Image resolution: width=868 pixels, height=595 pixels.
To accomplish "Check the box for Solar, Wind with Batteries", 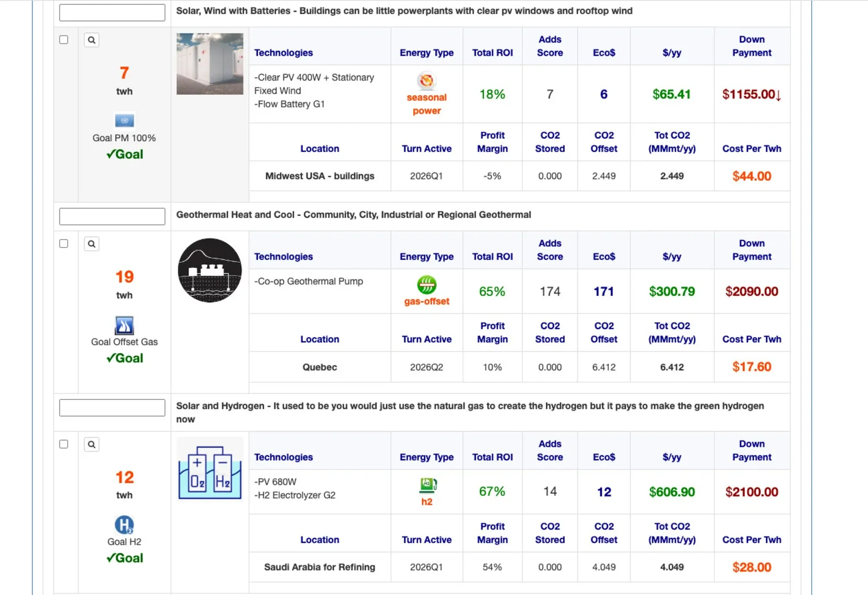I will [64, 40].
